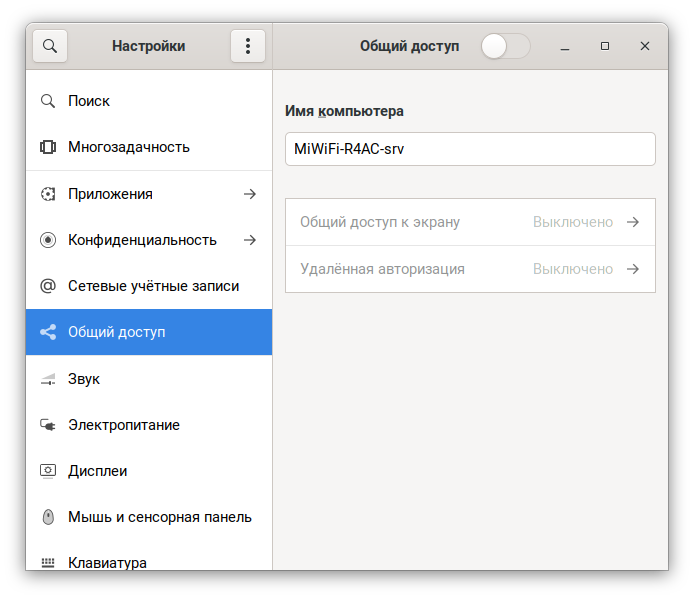Click the search magnifier button in header
Image resolution: width=694 pixels, height=599 pixels.
point(50,46)
